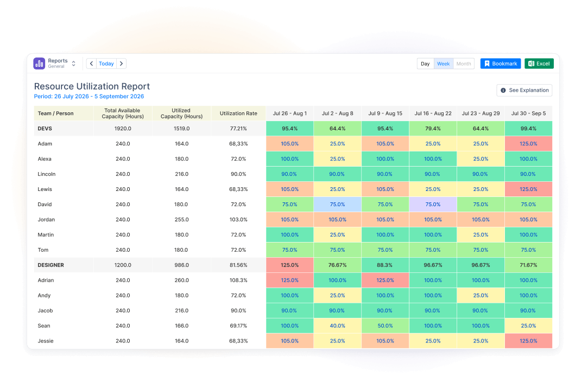Image resolution: width=588 pixels, height=382 pixels.
Task: Click David's blue 75.0% cell for Jul 2 - Aug 8
Action: (337, 205)
